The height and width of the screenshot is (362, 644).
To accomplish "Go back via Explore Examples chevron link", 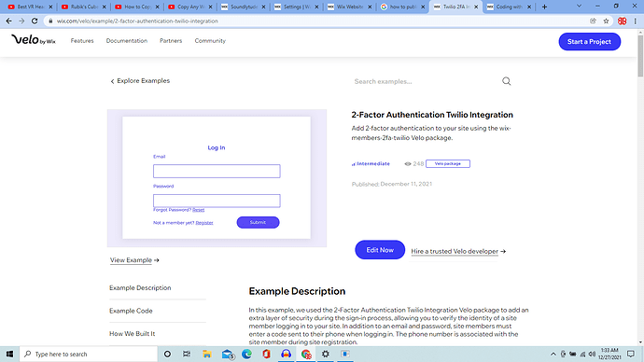I will click(140, 81).
